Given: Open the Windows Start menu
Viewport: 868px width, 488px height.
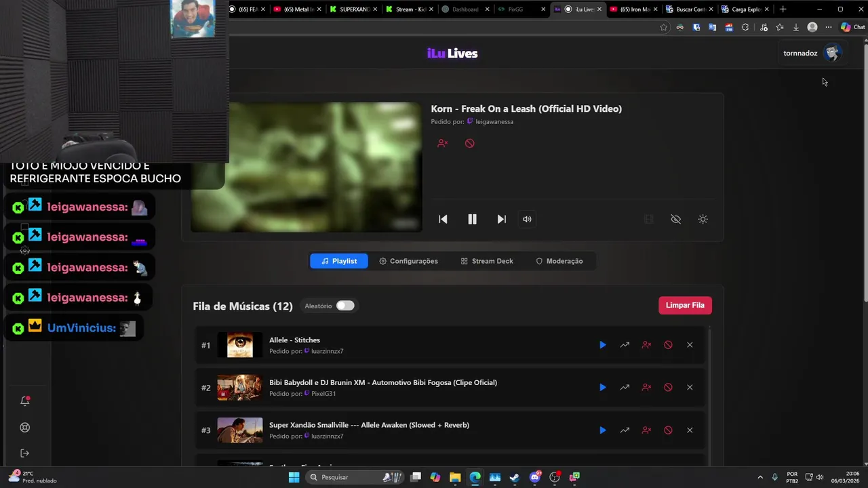Looking at the screenshot, I should [294, 477].
